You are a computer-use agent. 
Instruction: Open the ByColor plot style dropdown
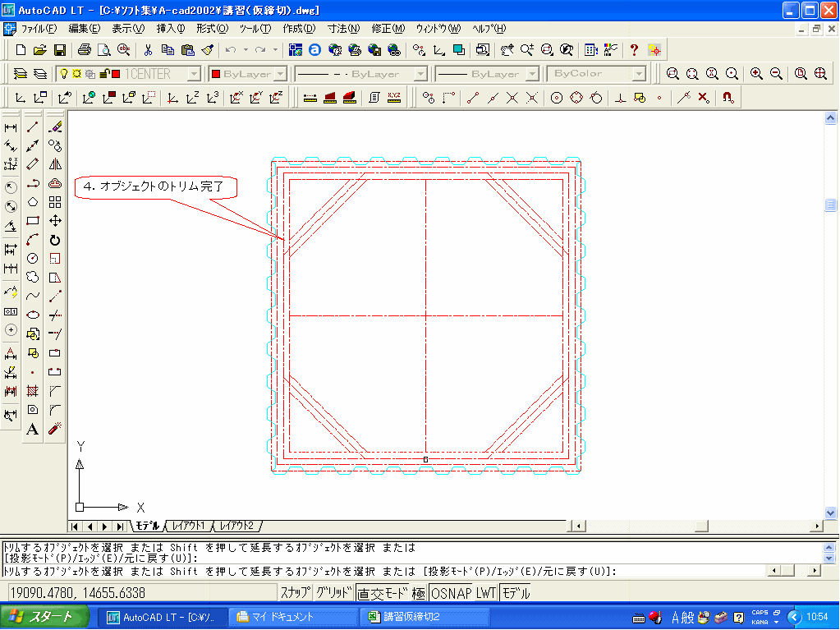click(x=639, y=73)
